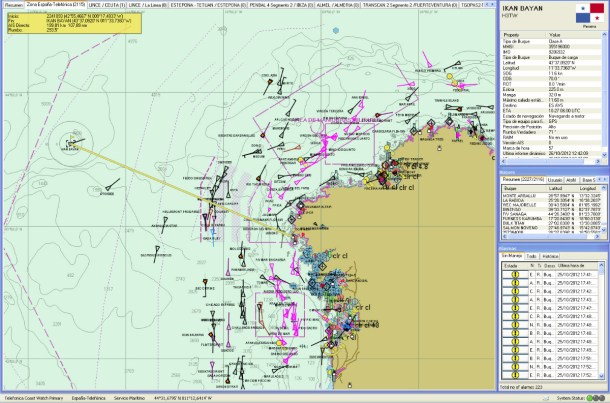Click the alarm warning icon in the 17:51 row

[x=515, y=358]
